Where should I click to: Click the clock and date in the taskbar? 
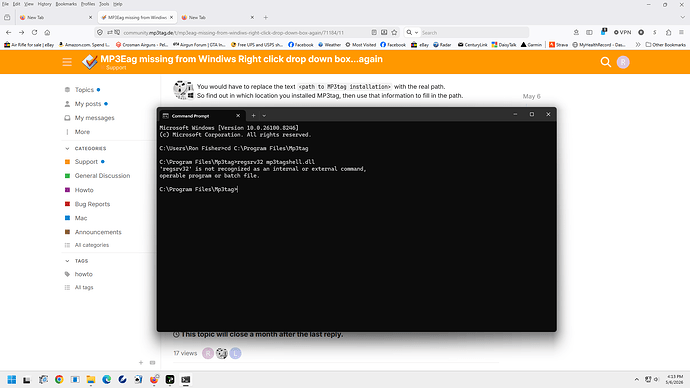[675, 379]
